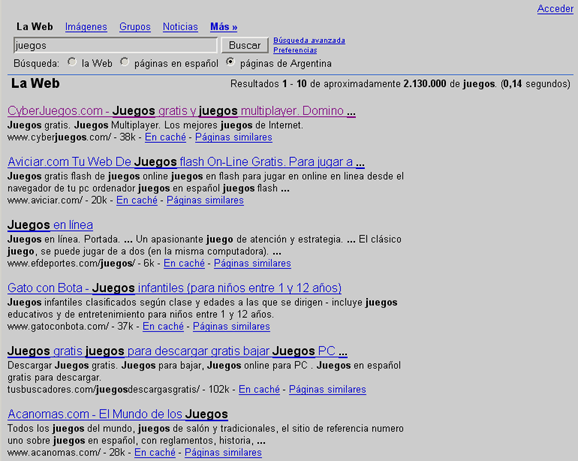The image size is (578, 461).
Task: Open 'Juegos gratis juegos para descargar' result
Action: (x=177, y=351)
